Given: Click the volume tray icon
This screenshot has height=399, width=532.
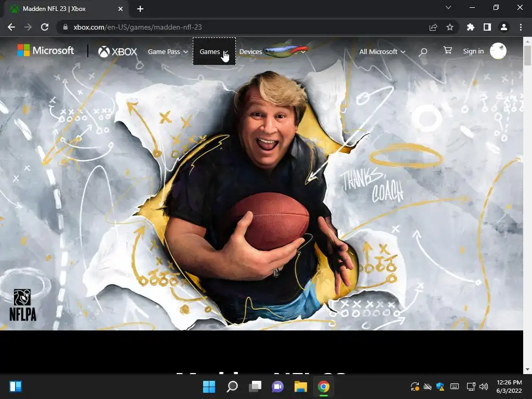Looking at the screenshot, I should click(x=484, y=387).
